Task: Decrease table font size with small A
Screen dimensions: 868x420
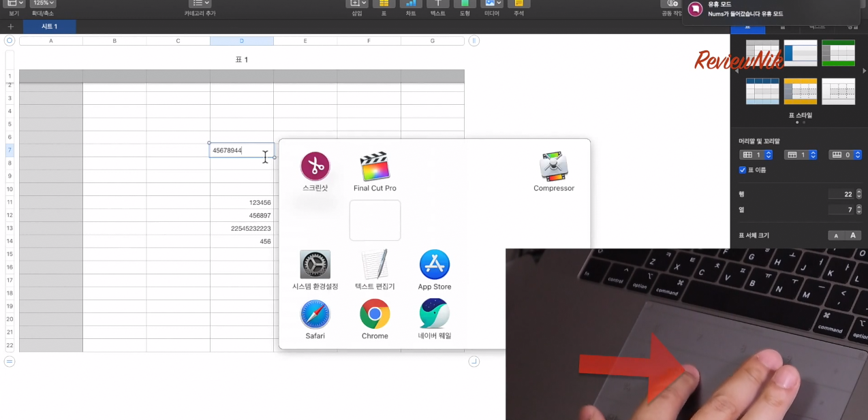Action: pos(836,236)
